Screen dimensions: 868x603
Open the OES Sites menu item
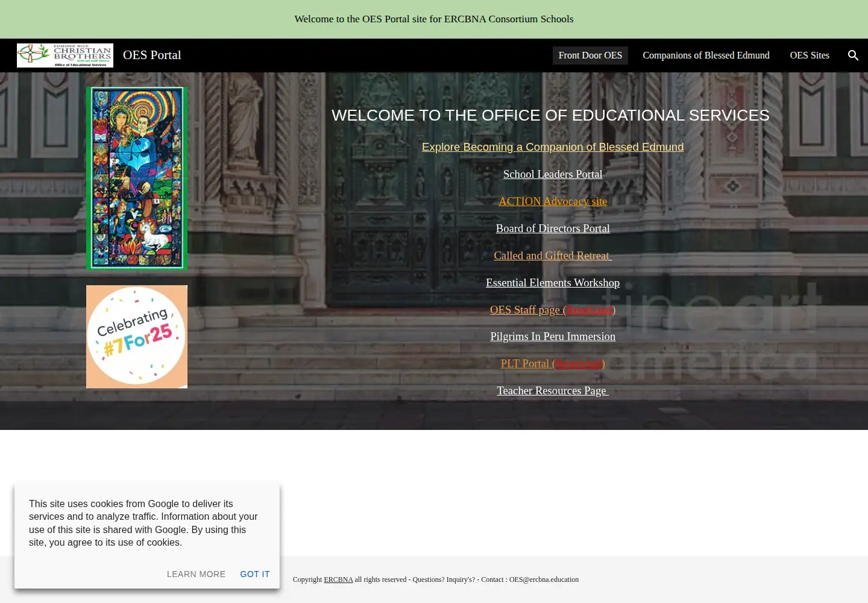click(x=810, y=55)
